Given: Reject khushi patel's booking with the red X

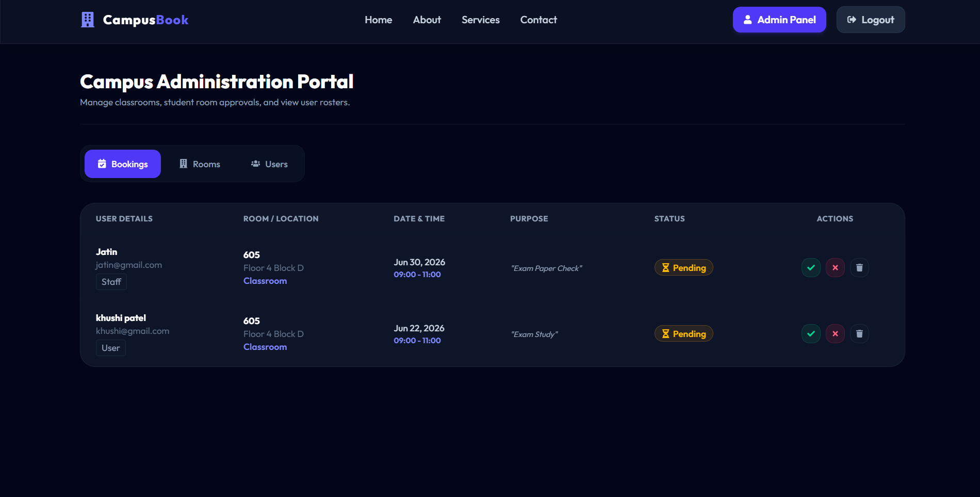Looking at the screenshot, I should click(835, 334).
